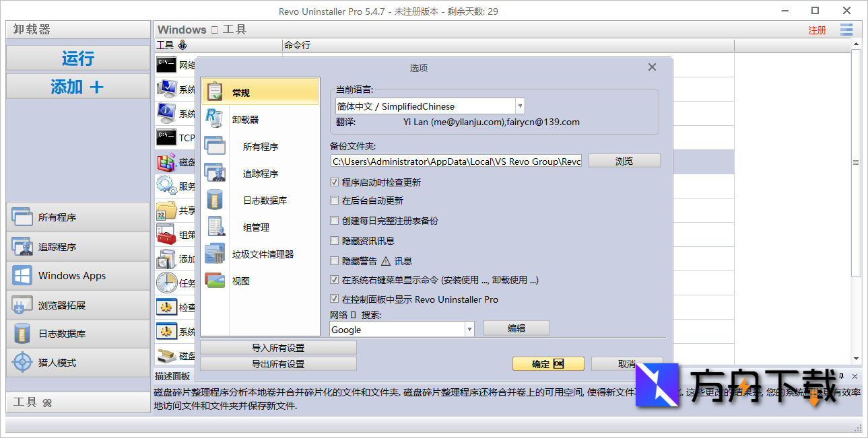Enable 在后台自动更新 checkbox

tap(334, 199)
